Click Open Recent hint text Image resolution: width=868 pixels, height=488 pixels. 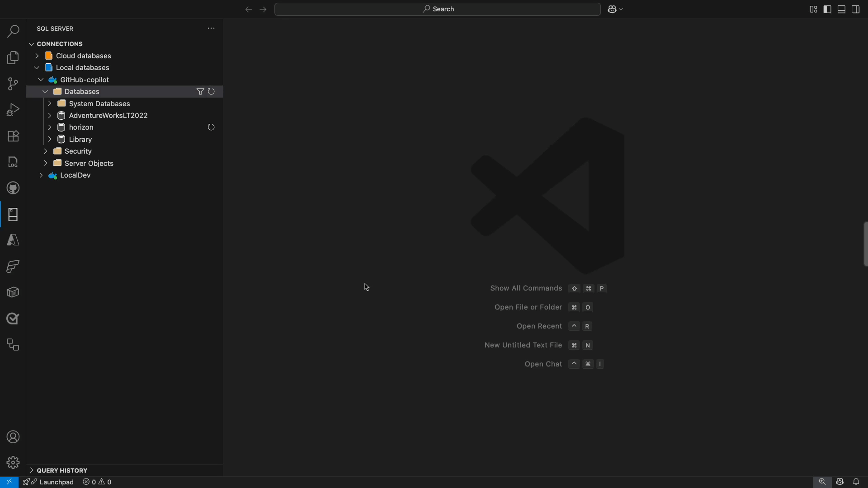point(539,326)
